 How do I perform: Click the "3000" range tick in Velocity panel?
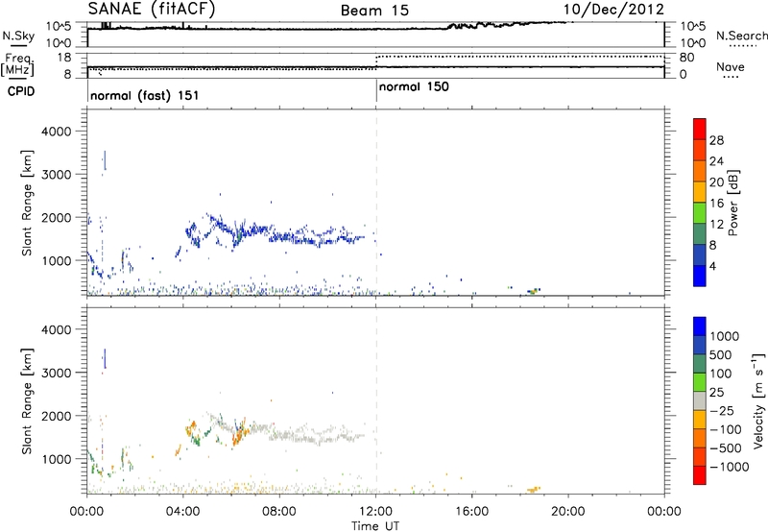coord(56,373)
